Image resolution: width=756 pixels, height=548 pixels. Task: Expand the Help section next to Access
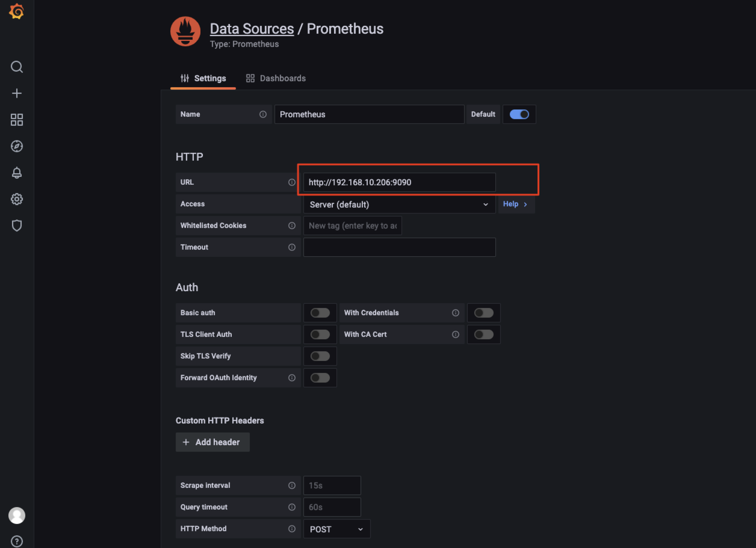[x=515, y=204]
